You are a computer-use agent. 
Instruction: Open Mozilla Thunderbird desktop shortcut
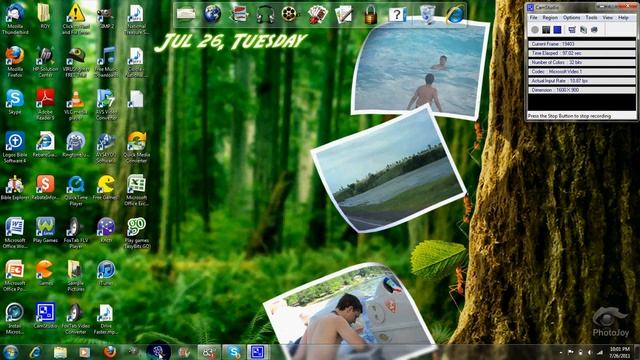click(15, 19)
